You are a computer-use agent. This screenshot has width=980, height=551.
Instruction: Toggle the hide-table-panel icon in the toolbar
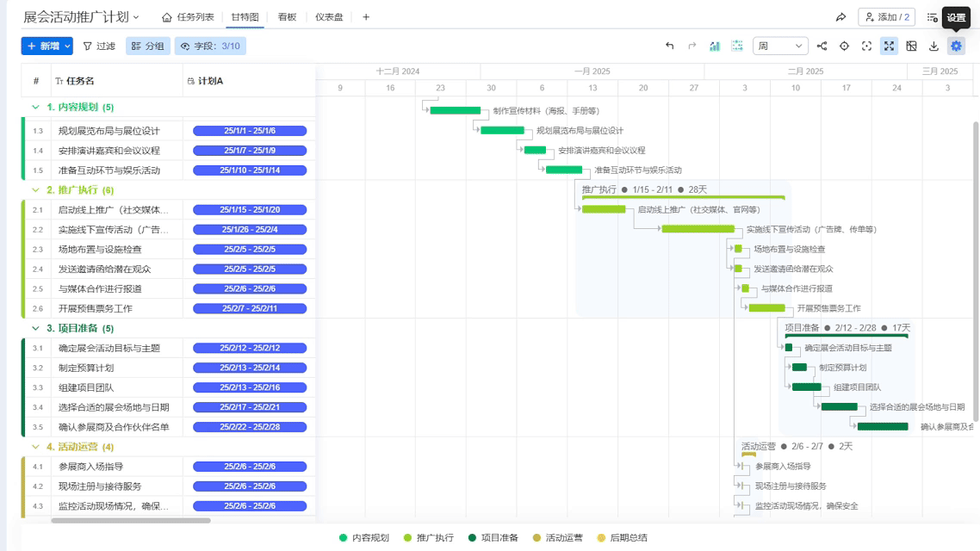(911, 46)
